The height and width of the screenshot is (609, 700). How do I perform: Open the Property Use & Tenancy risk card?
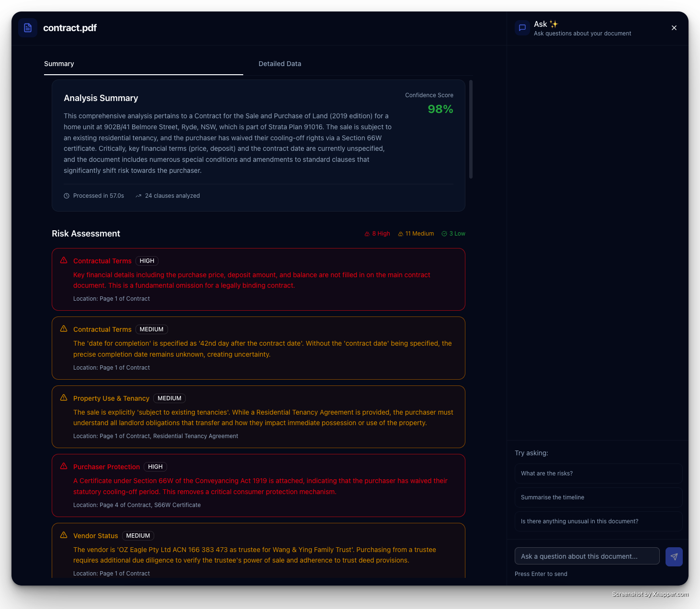pos(258,417)
